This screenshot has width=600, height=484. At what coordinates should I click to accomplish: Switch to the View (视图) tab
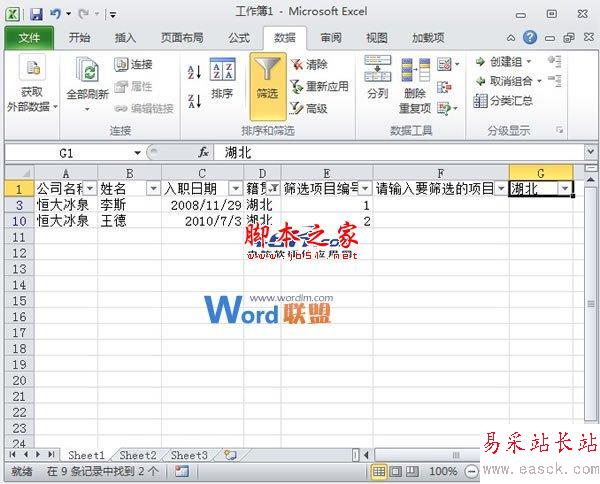[377, 38]
